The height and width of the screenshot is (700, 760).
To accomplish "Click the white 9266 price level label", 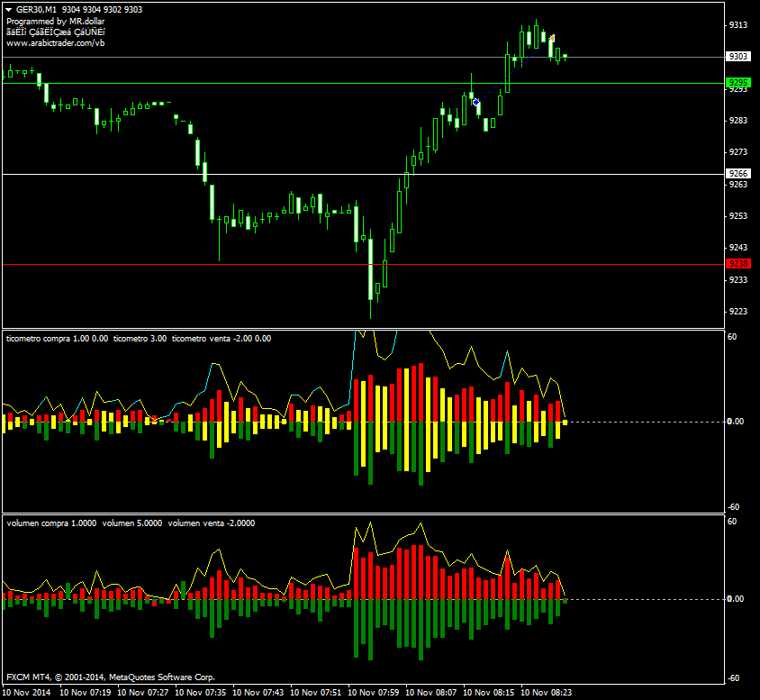I will click(x=738, y=173).
